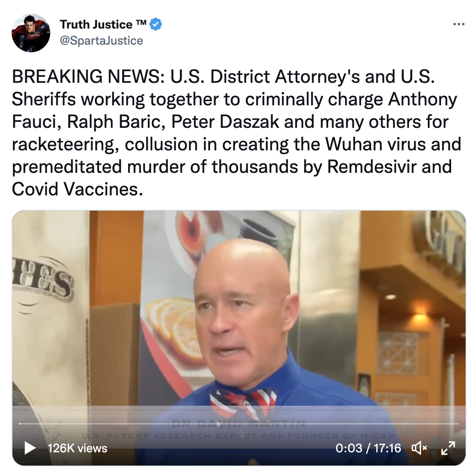The image size is (470, 476).
Task: Click the 0:03 / 17:16 time display
Action: (x=368, y=448)
